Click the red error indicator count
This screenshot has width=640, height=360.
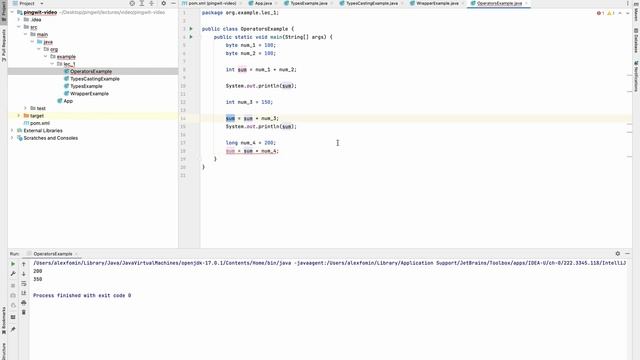[600, 13]
